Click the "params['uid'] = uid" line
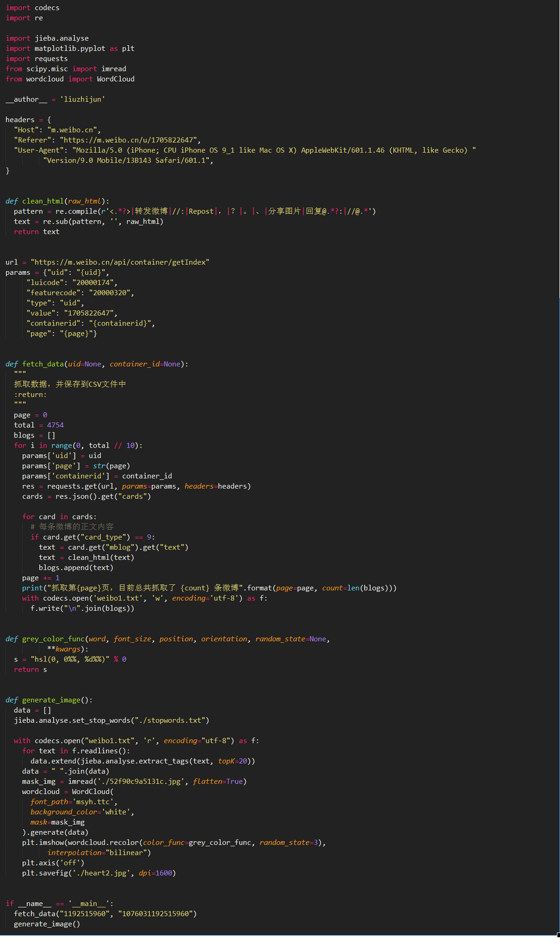This screenshot has width=560, height=946. point(61,456)
